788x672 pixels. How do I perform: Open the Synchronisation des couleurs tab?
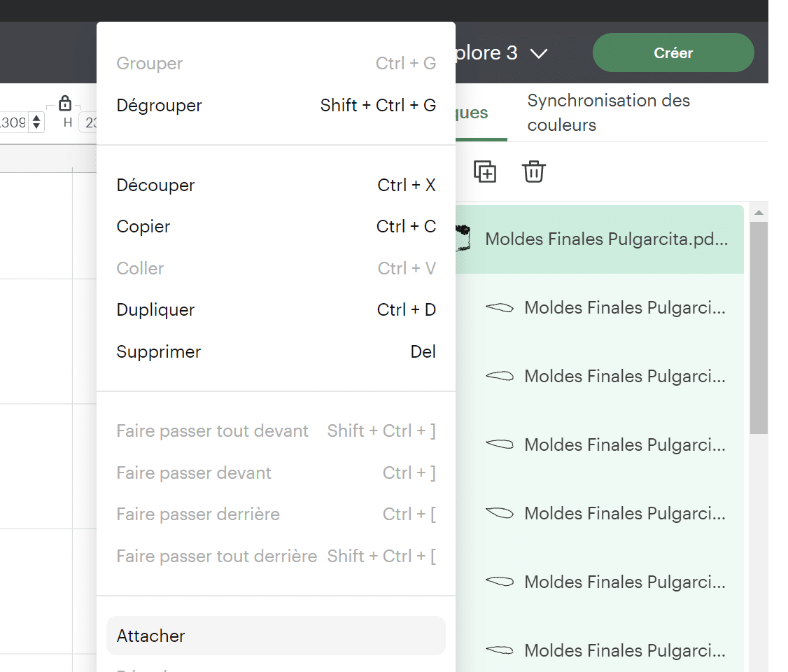[x=609, y=113]
